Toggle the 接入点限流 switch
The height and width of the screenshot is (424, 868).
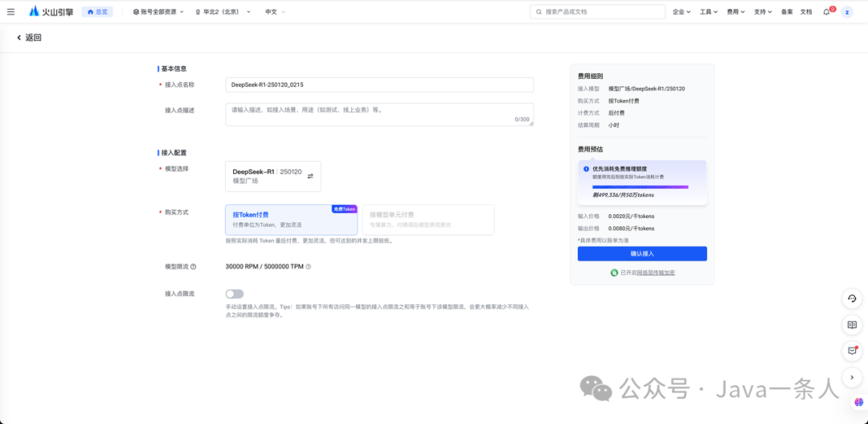coord(235,294)
